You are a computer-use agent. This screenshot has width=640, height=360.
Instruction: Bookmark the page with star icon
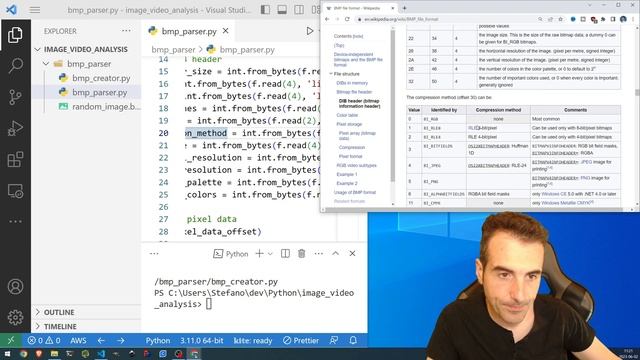pyautogui.click(x=560, y=19)
